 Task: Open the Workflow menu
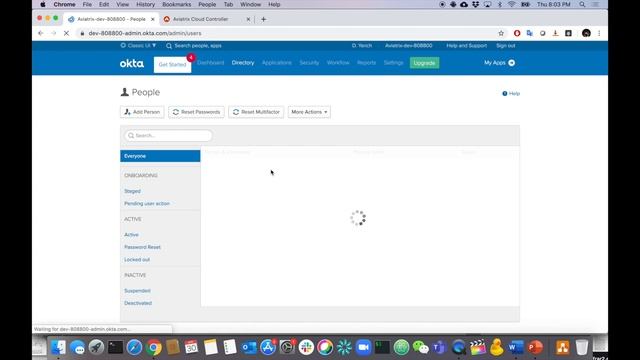pyautogui.click(x=338, y=63)
